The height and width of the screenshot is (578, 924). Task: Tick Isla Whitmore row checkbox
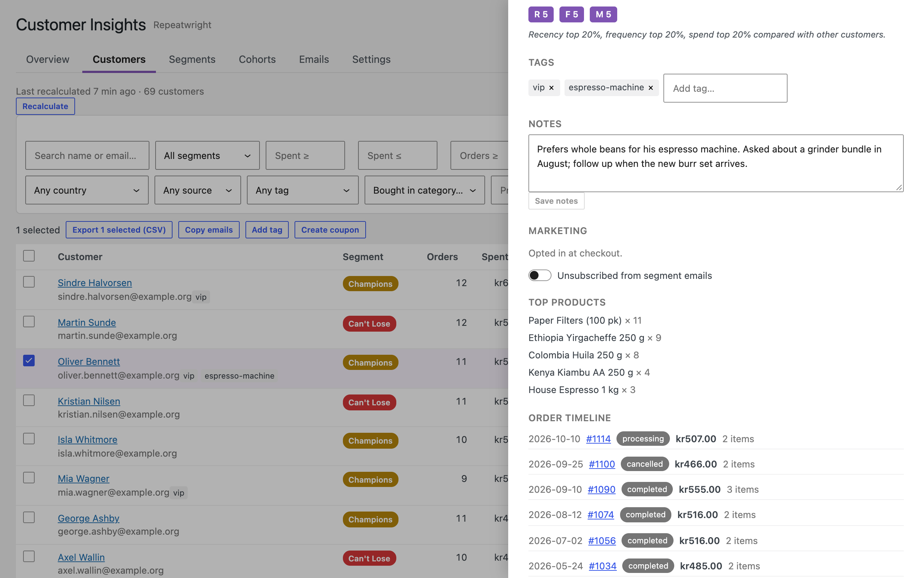coord(29,439)
